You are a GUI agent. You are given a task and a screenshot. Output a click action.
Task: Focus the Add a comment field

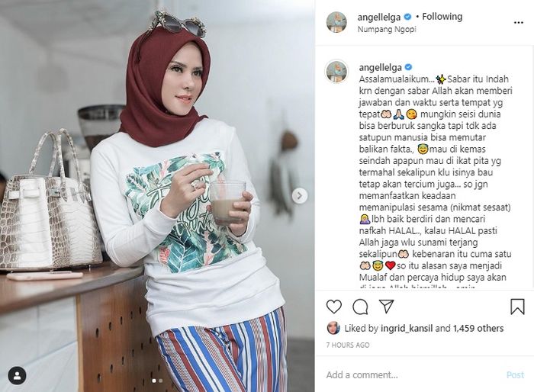tap(413, 375)
